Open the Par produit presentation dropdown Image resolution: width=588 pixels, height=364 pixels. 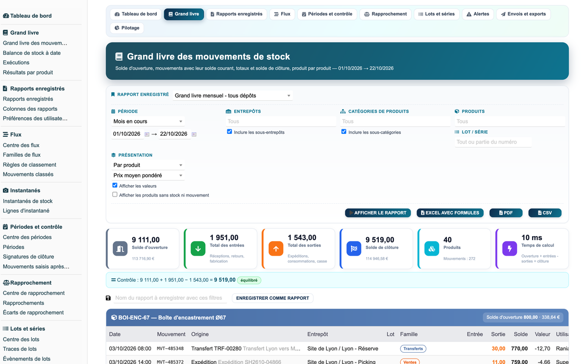click(148, 165)
